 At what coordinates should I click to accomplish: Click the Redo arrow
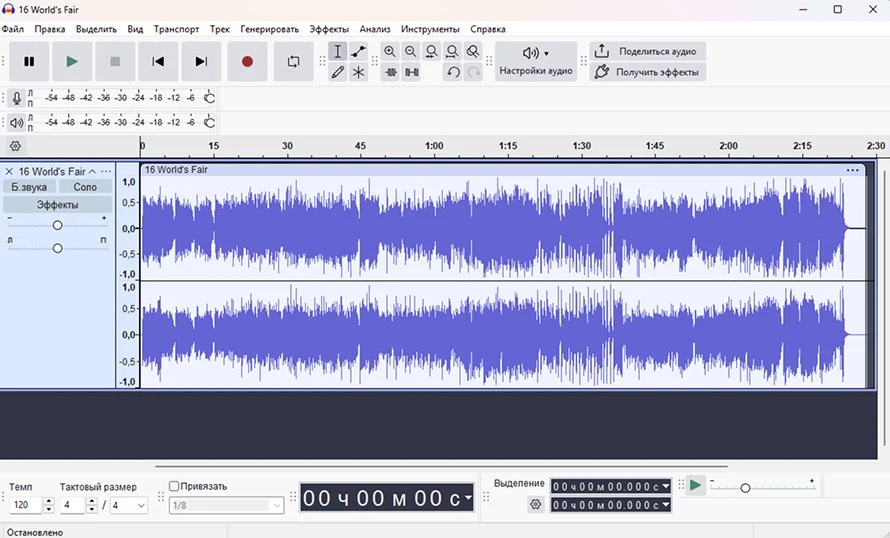(473, 72)
